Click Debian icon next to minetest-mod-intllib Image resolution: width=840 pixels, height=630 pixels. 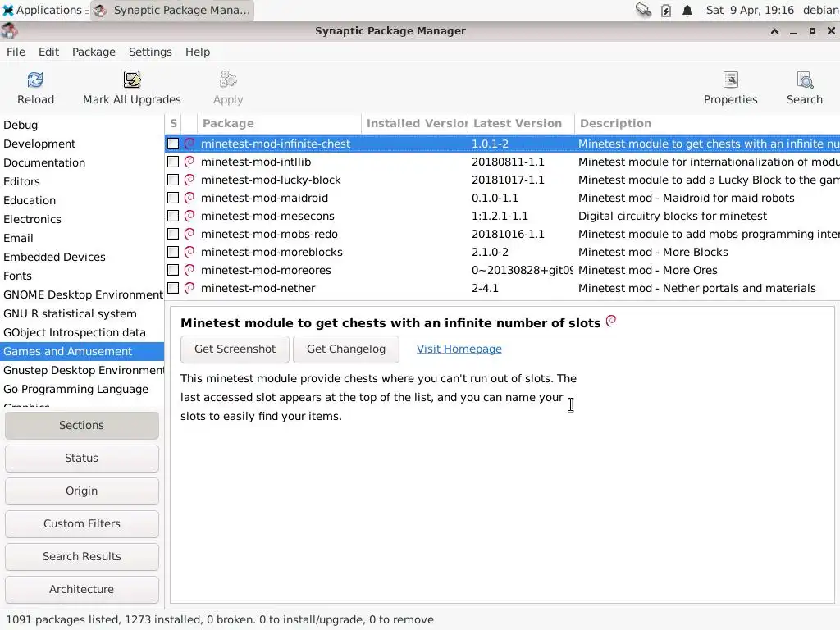click(189, 162)
